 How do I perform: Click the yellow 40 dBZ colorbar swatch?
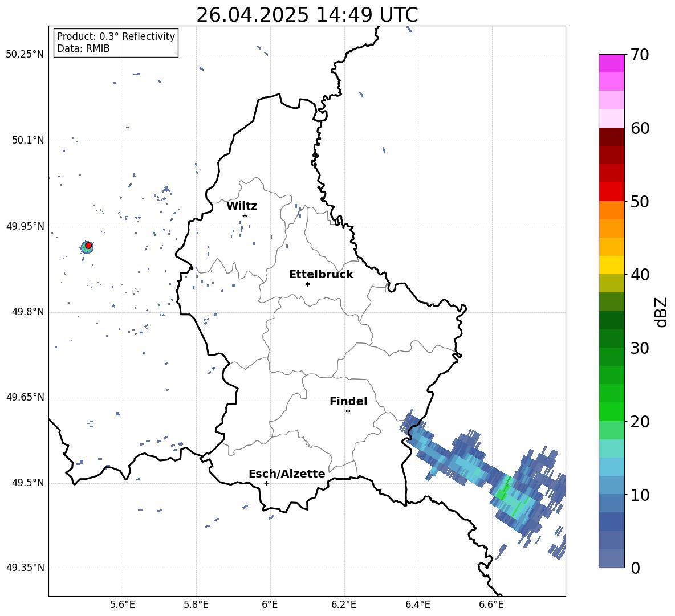[x=611, y=265]
